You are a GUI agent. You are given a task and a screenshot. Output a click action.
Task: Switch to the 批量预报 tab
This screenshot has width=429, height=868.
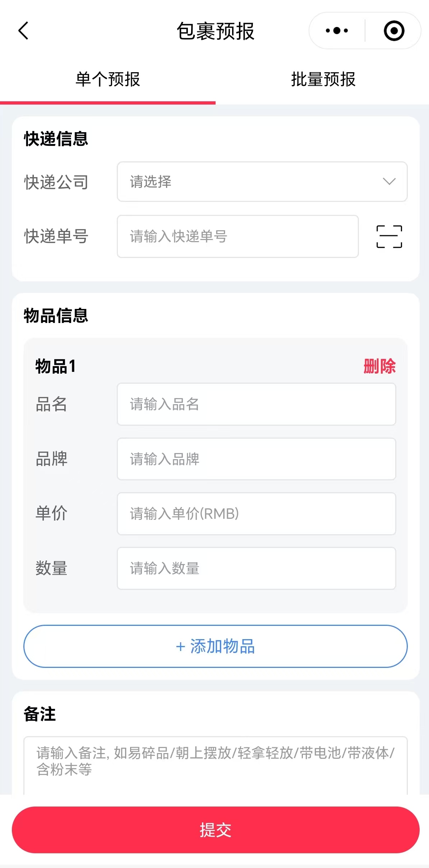[323, 79]
